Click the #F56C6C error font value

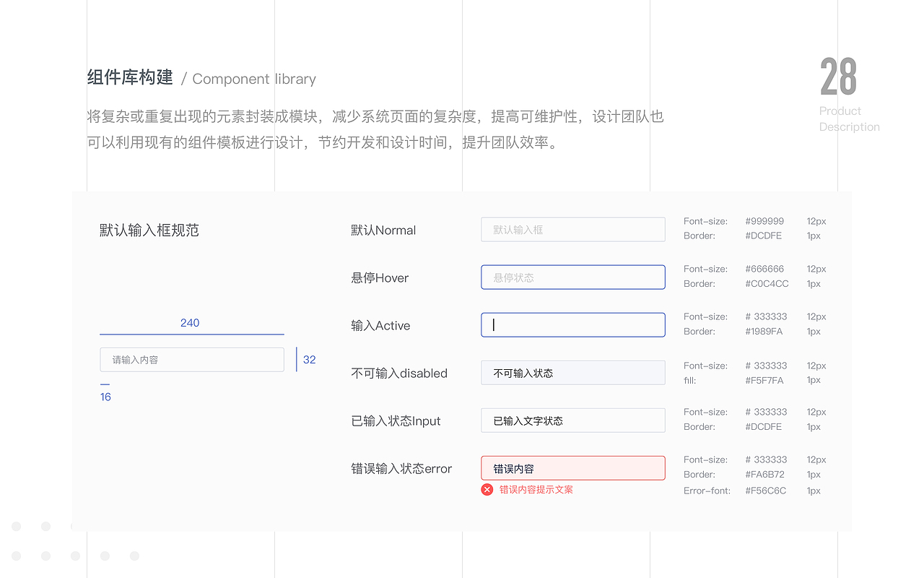[x=766, y=491]
